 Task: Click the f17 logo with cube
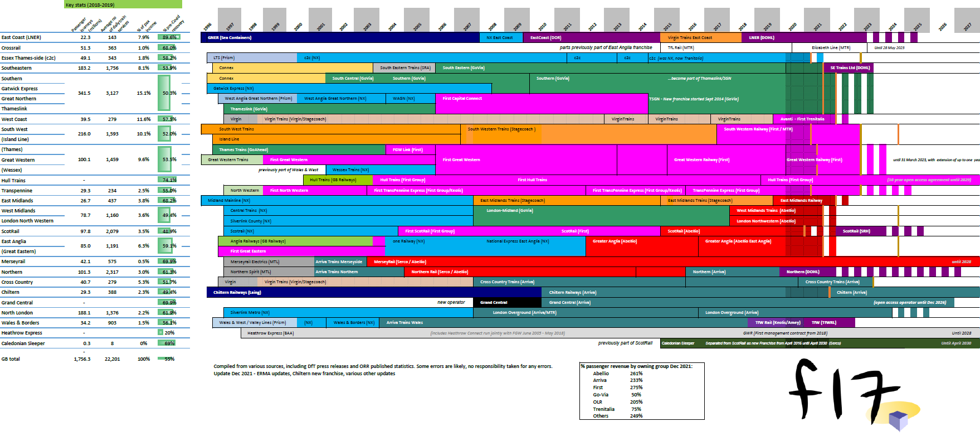855,395
